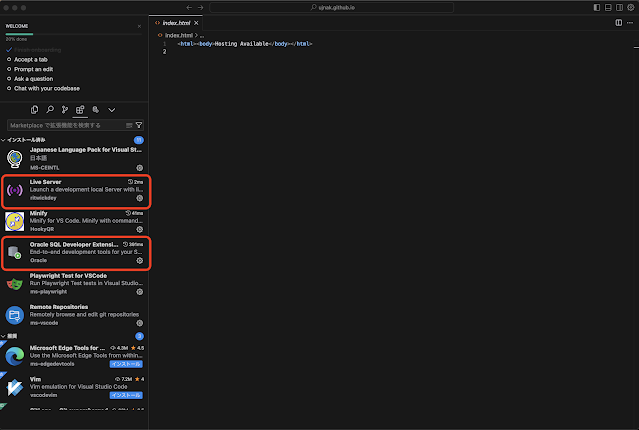Manage Live Server gear icon
The width and height of the screenshot is (639, 430).
pyautogui.click(x=140, y=198)
